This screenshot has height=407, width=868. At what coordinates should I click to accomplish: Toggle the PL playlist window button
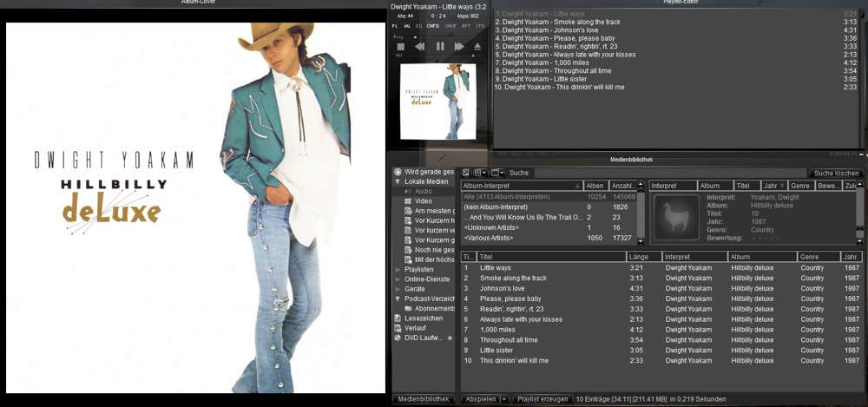tap(396, 26)
